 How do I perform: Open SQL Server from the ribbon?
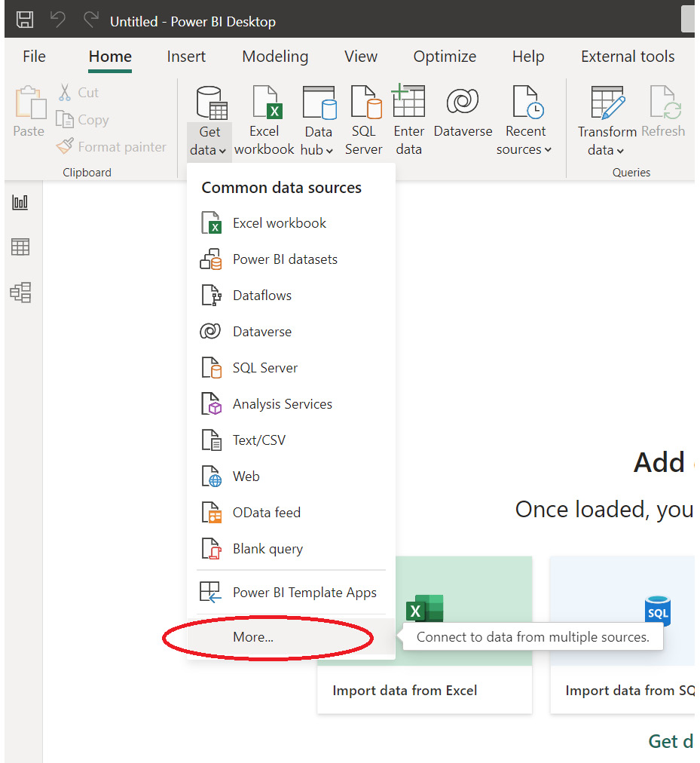pyautogui.click(x=363, y=120)
